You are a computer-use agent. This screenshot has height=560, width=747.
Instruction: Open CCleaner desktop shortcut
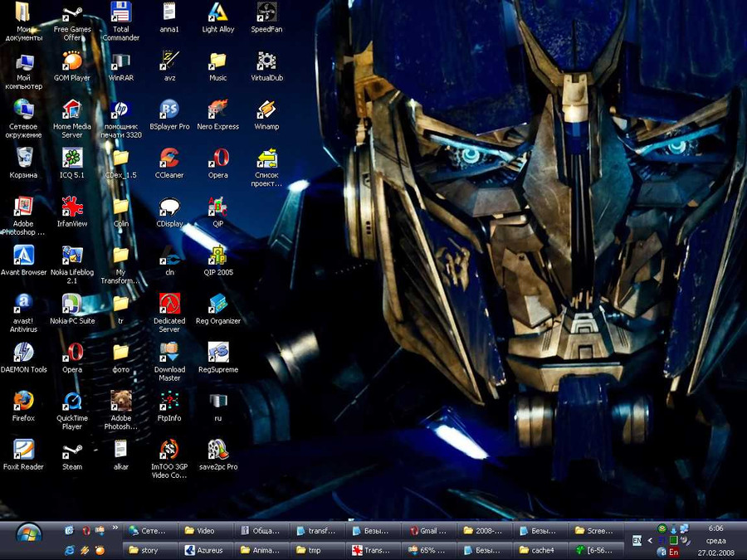(x=169, y=163)
